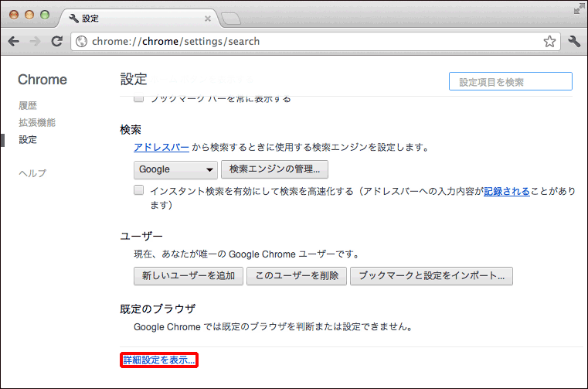Click 新しいユーザーを追加 button
This screenshot has height=389, width=588.
pyautogui.click(x=189, y=276)
